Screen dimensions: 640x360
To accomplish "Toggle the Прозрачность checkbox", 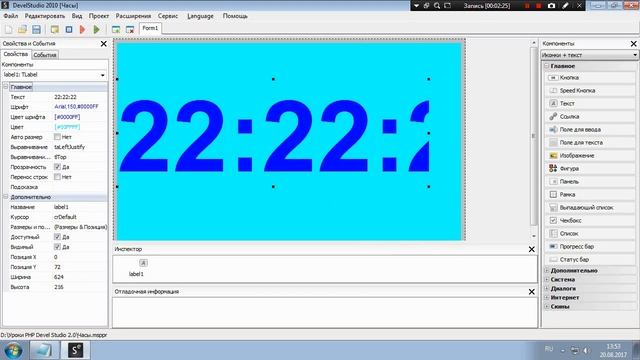I will coord(57,167).
